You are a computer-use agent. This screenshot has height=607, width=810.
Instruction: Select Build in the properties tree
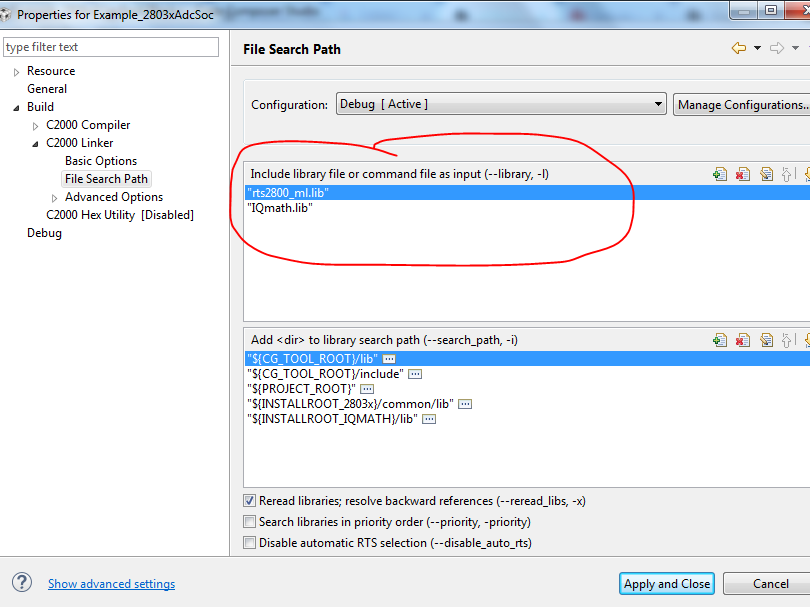click(40, 106)
